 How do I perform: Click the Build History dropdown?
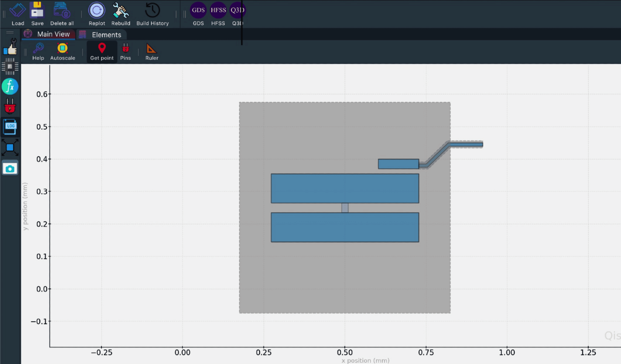click(x=153, y=13)
